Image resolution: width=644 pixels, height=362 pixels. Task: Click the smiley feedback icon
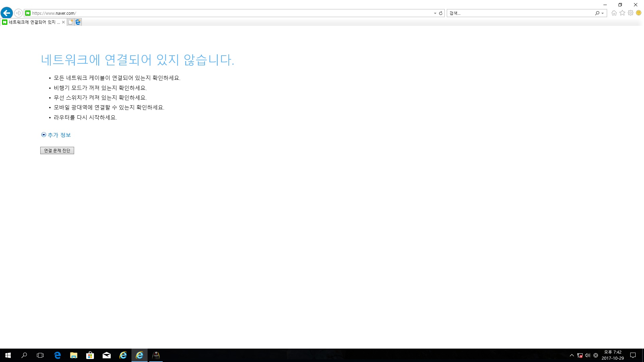click(x=639, y=13)
